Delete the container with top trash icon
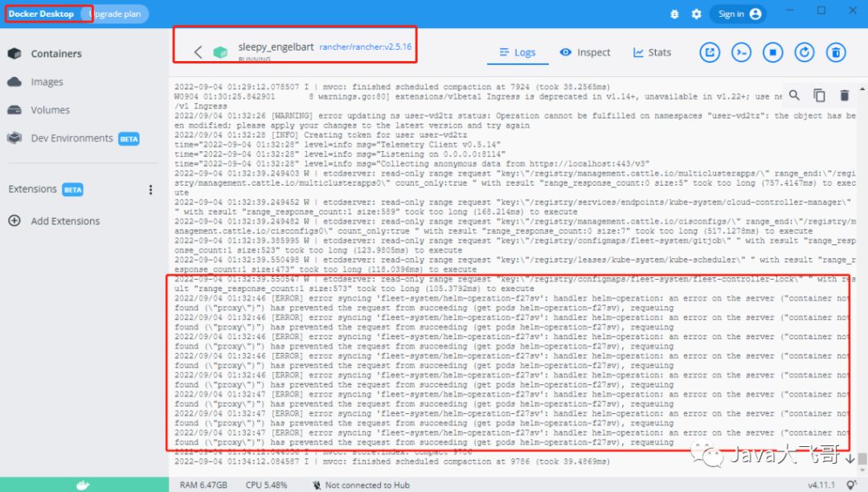868x492 pixels. coord(836,52)
